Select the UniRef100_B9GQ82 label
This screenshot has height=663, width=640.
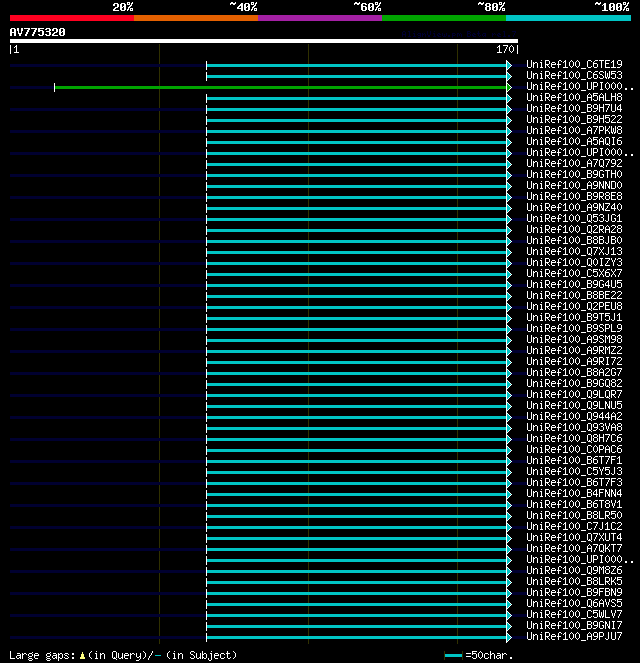point(574,383)
